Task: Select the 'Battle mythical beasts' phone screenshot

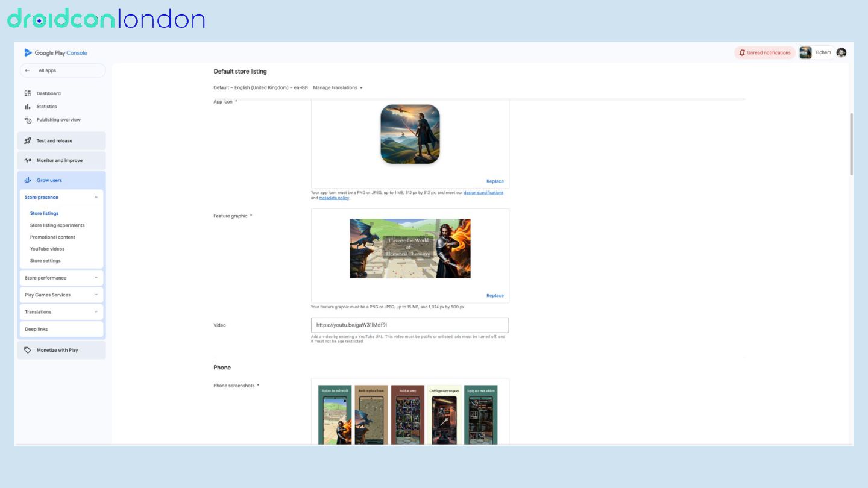Action: (x=371, y=415)
